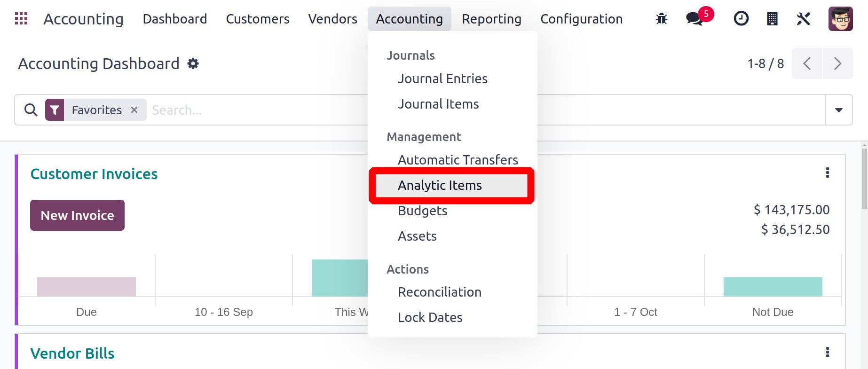Go to the previous page arrow
Screen dimensions: 868x369
pyautogui.click(x=807, y=63)
